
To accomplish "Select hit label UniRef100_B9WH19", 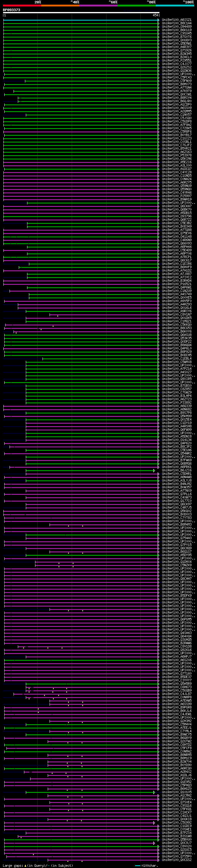I will 176,199.
